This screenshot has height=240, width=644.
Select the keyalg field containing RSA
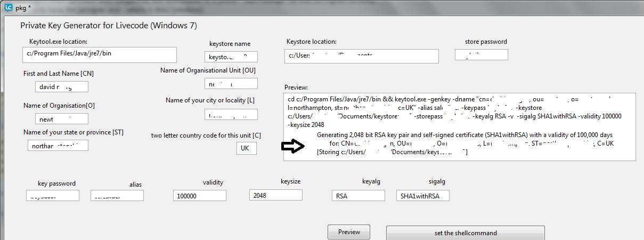tap(357, 196)
